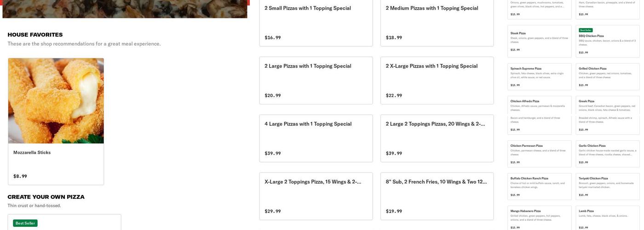Choose X-Large 2 Toppings Pizza, 15 Wings deal
This screenshot has width=644, height=230.
316,196
